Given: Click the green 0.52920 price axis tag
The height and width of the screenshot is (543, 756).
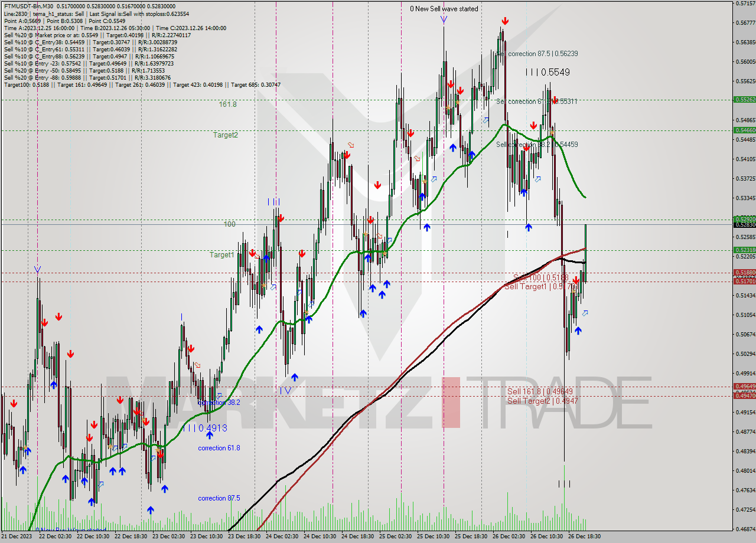Looking at the screenshot, I should pos(745,219).
